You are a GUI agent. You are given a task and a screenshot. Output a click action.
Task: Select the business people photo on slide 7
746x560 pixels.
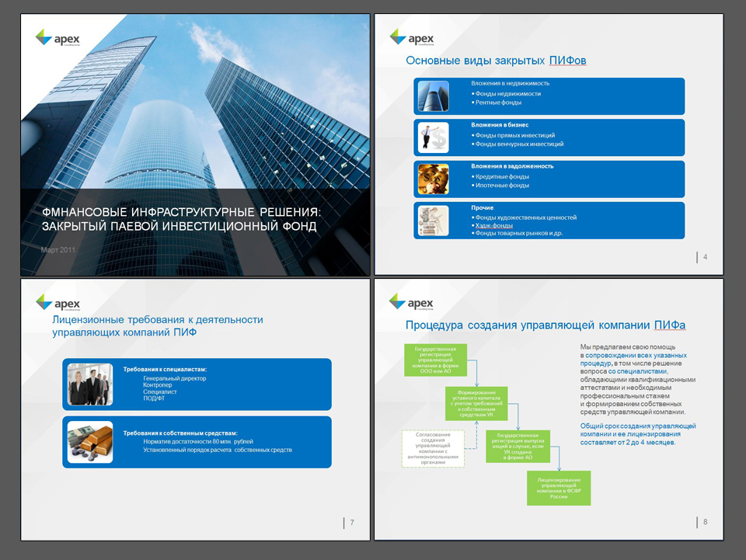tap(90, 384)
